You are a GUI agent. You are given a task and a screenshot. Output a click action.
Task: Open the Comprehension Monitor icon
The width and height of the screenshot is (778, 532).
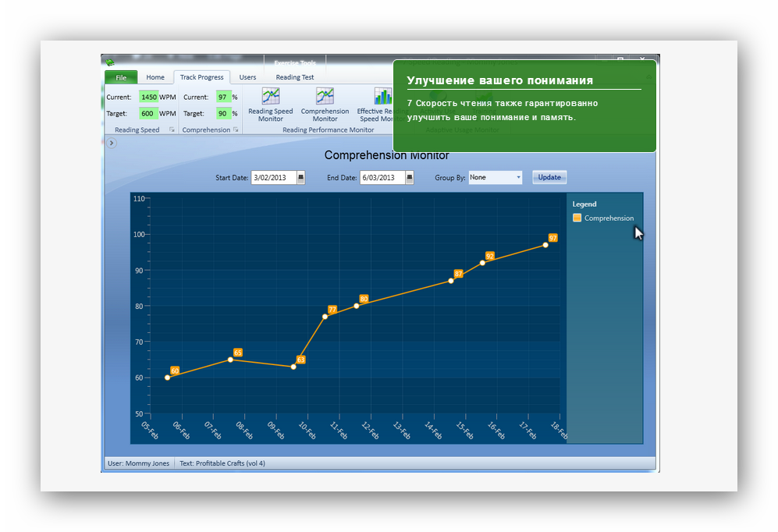point(325,105)
